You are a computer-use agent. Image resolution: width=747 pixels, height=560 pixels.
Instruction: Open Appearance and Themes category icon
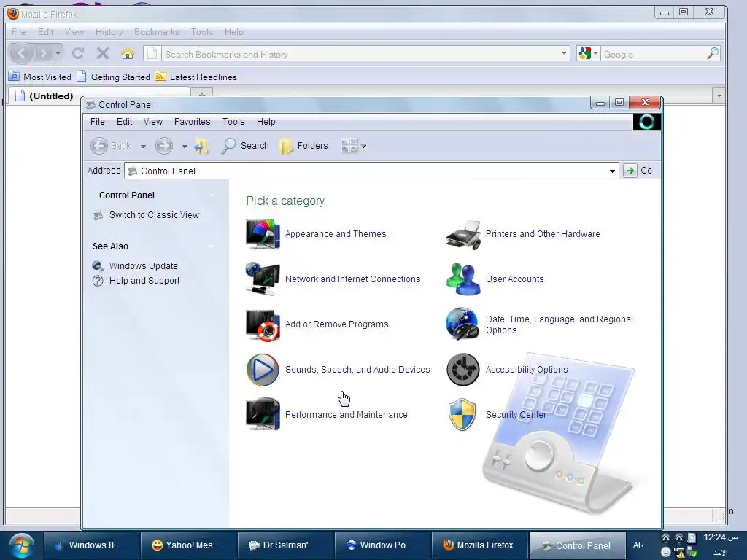263,234
